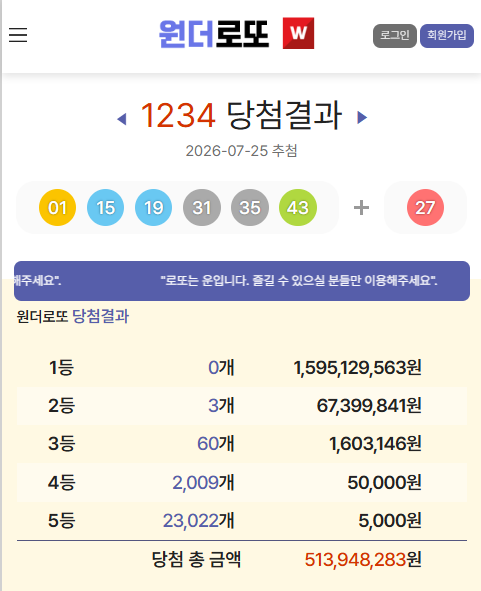This screenshot has height=591, width=481.
Task: Click the gray ball 31
Action: pyautogui.click(x=202, y=207)
